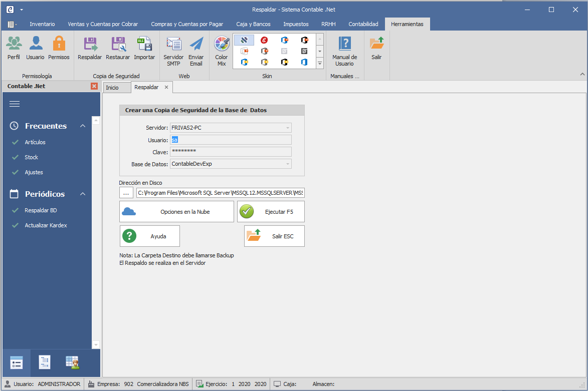The height and width of the screenshot is (391, 588).
Task: Open Actualizar Kardex in the sidebar
Action: (46, 225)
